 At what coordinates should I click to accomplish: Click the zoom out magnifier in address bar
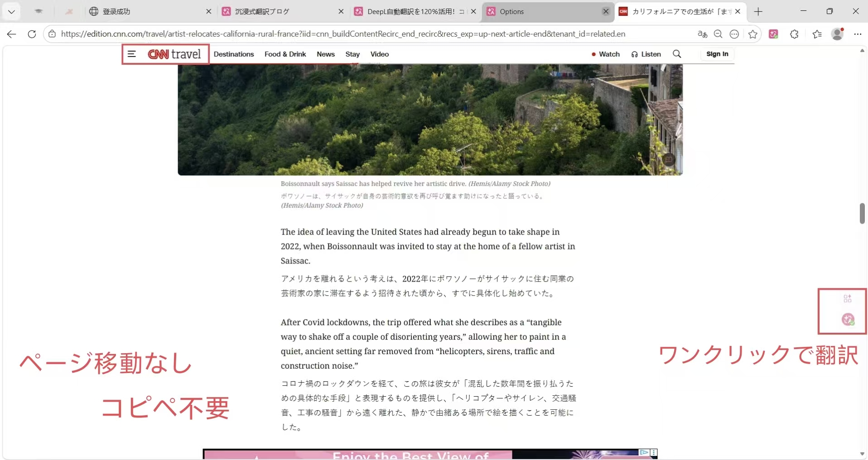[718, 34]
